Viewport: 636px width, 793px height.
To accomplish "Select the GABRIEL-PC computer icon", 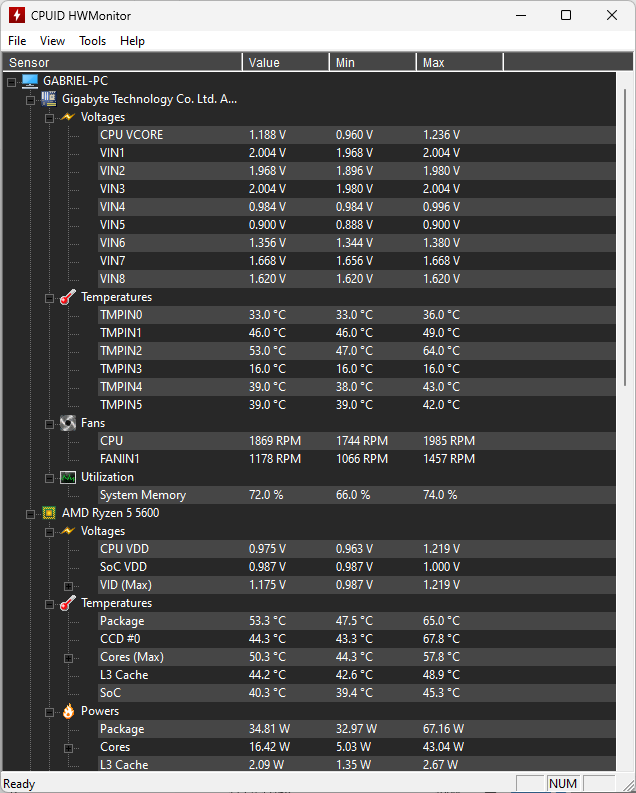I will [30, 81].
